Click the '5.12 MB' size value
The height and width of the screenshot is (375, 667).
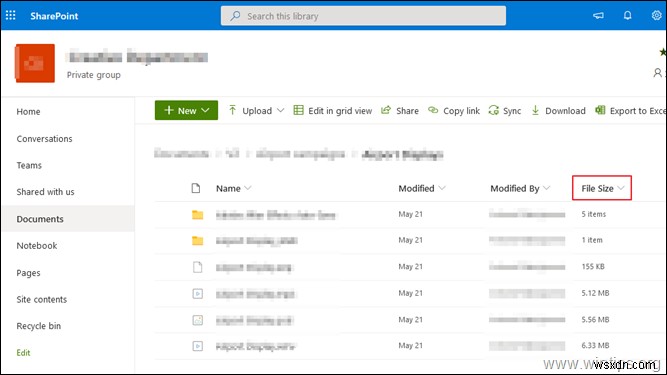pyautogui.click(x=595, y=293)
